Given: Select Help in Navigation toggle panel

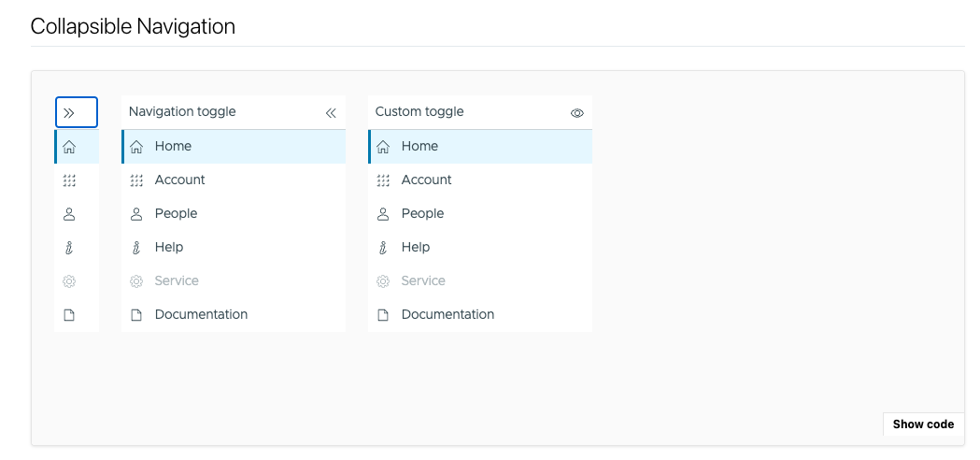Looking at the screenshot, I should [x=234, y=247].
